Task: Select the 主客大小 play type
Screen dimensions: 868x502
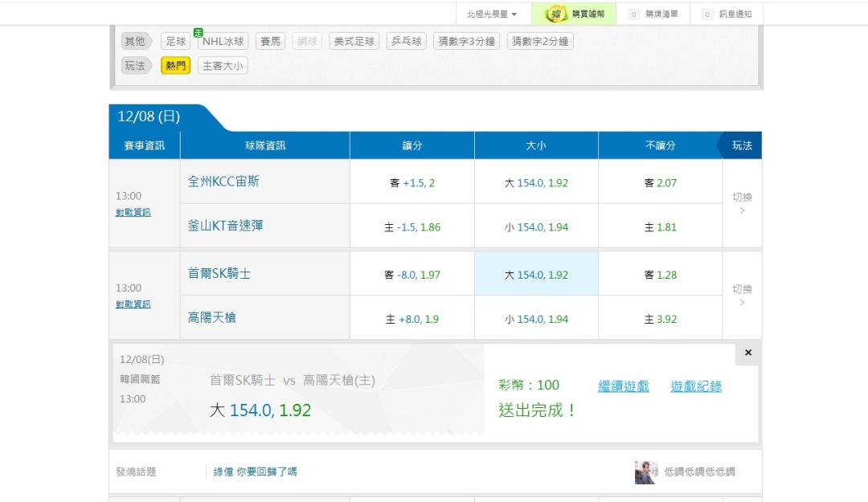Action: 223,66
